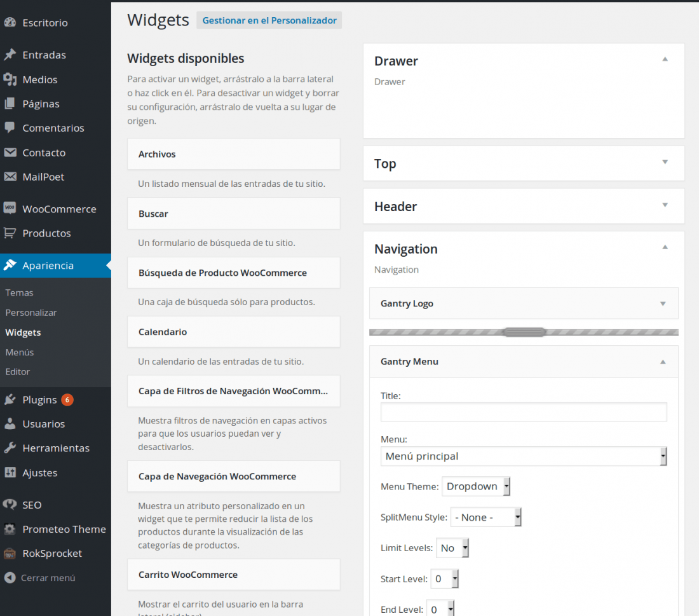Open the WooCommerce menu label
699x616 pixels.
click(x=59, y=209)
